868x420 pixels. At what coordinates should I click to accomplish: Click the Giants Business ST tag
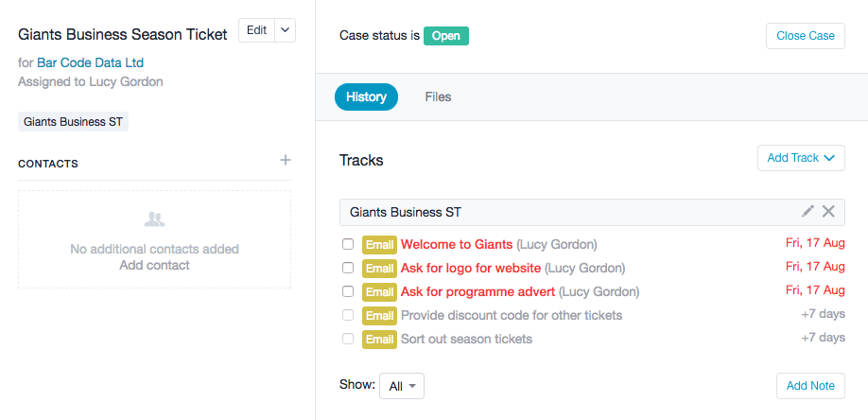coord(73,122)
